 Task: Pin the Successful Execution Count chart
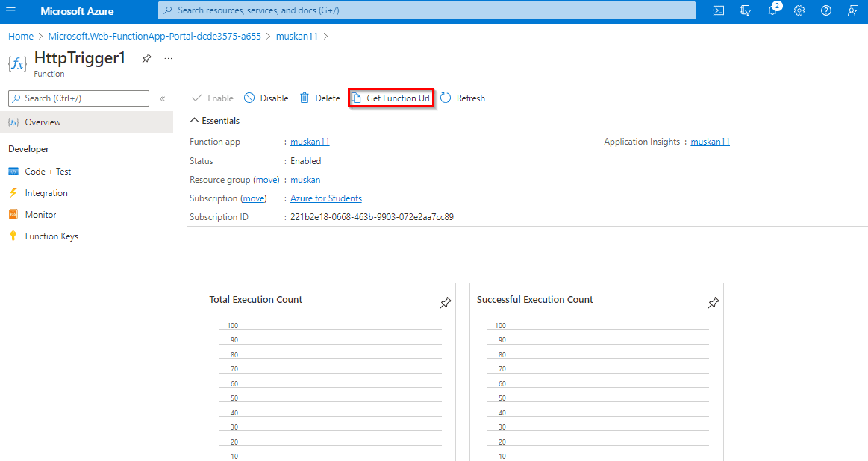[x=713, y=302]
